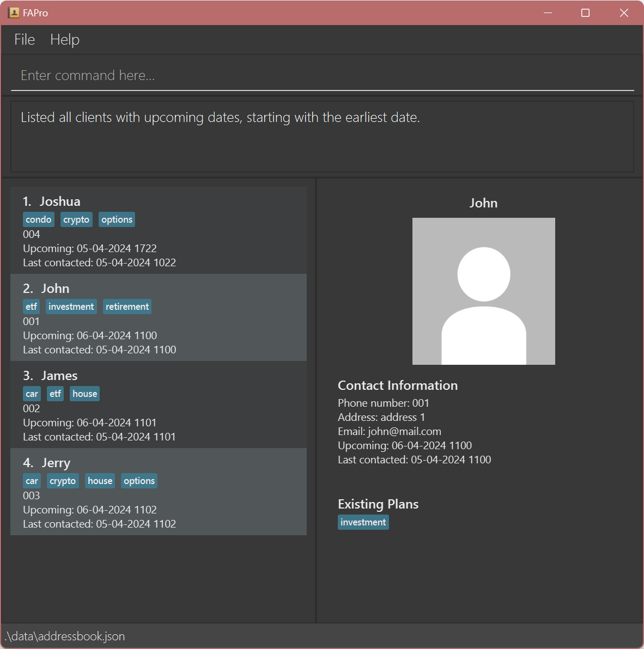Open the File menu
Viewport: 644px width, 649px height.
coord(25,40)
